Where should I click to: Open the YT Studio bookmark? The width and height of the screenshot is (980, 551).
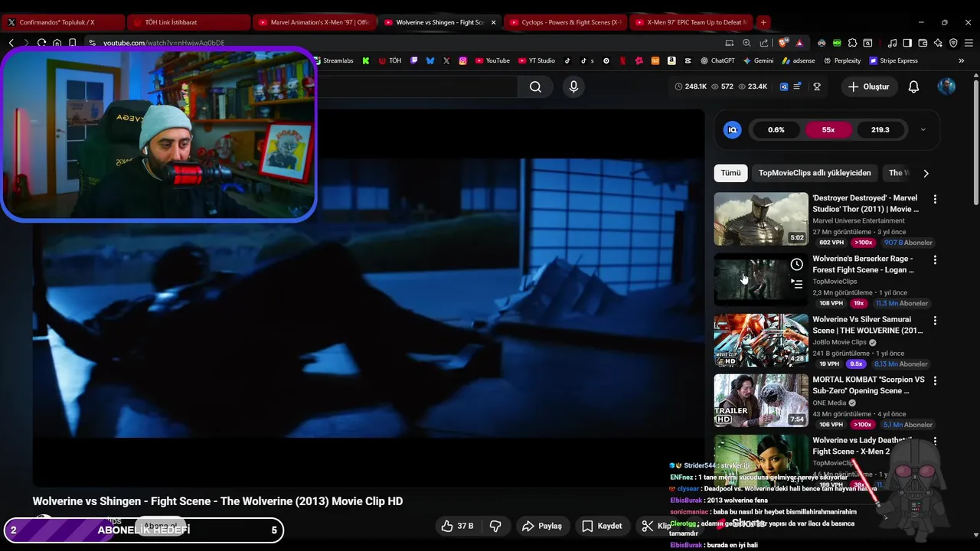(536, 60)
